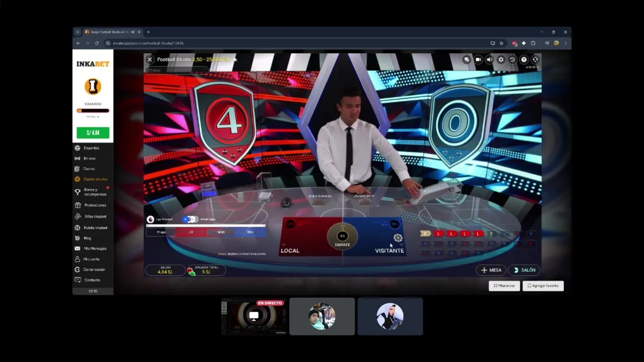Screen dimensions: 644x362
Task: Open the browser extensions puzzle icon
Action: click(533, 43)
